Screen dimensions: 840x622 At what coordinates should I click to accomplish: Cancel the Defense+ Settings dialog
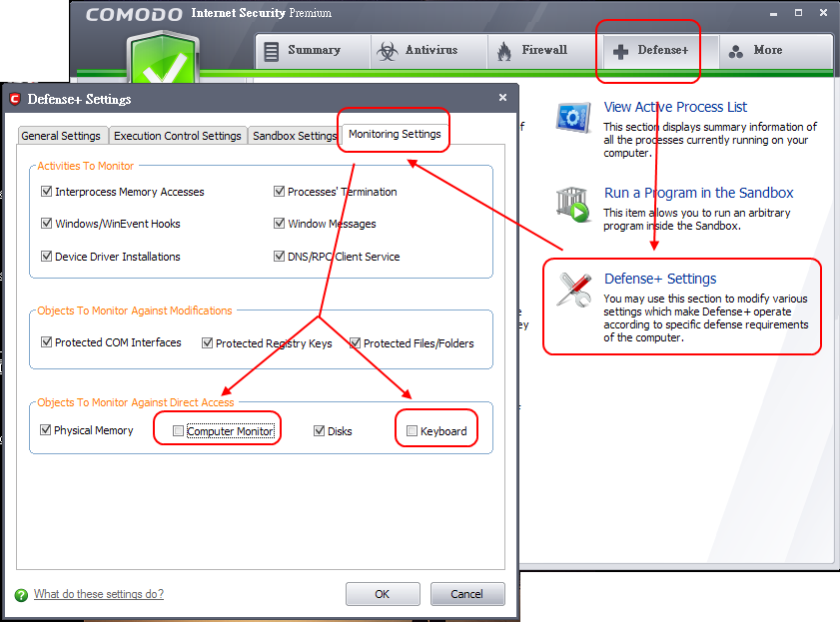467,594
